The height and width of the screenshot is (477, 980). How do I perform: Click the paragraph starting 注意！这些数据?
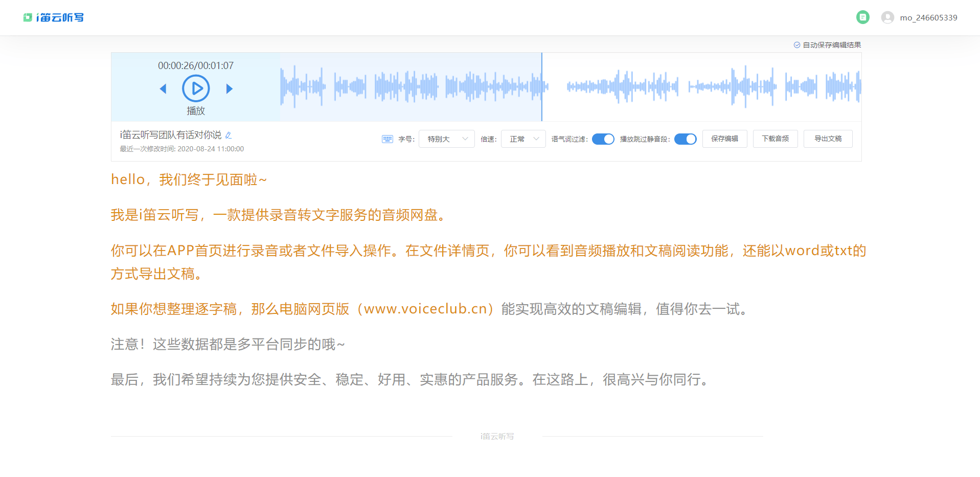pyautogui.click(x=228, y=344)
